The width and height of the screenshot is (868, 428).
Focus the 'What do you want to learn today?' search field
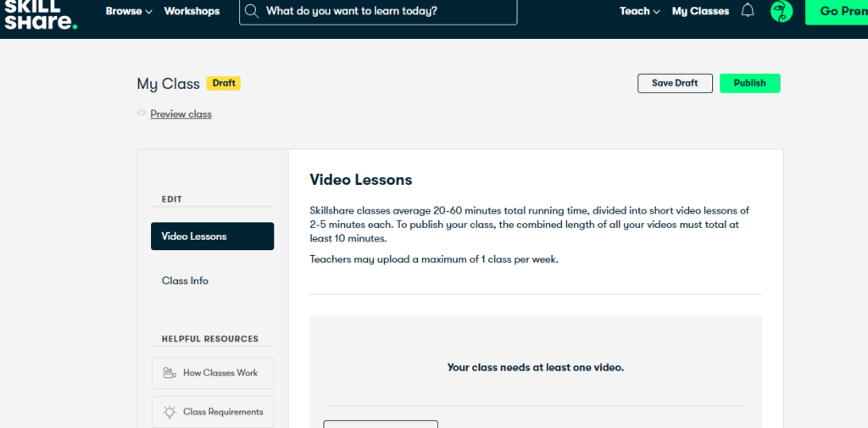pyautogui.click(x=378, y=11)
